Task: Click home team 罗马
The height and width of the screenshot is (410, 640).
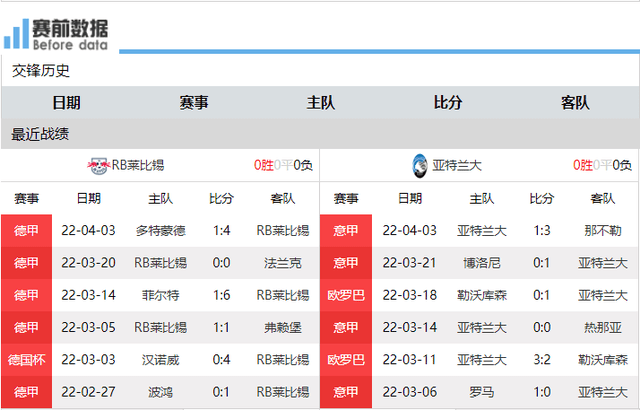Action: 482,392
